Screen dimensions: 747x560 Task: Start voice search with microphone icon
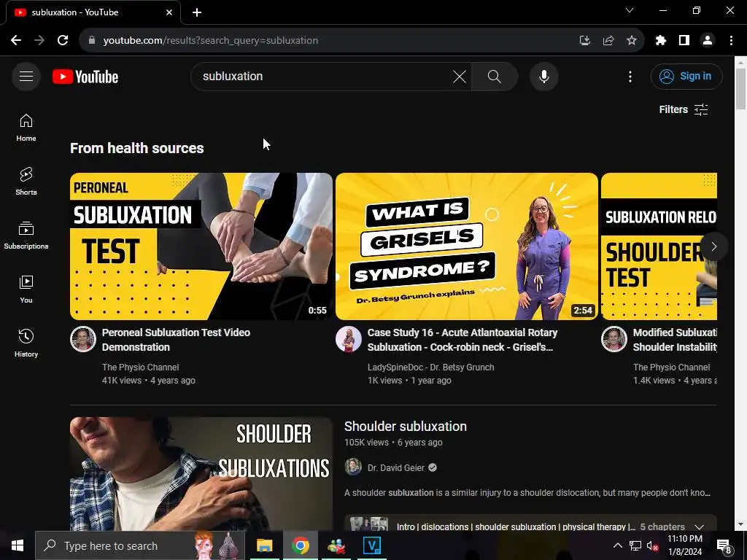click(543, 76)
